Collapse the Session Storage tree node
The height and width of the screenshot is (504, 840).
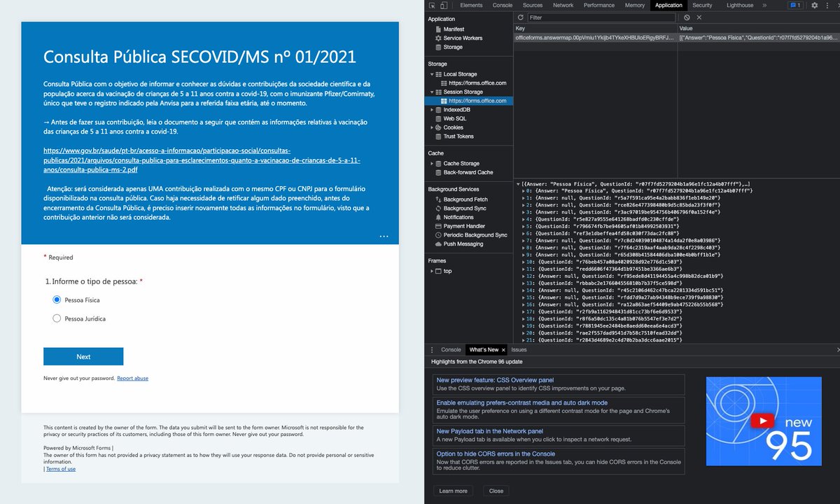432,92
